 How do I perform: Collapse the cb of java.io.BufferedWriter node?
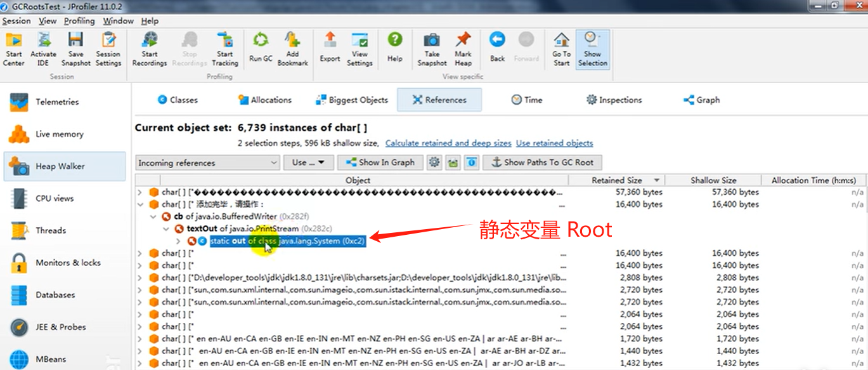point(153,216)
